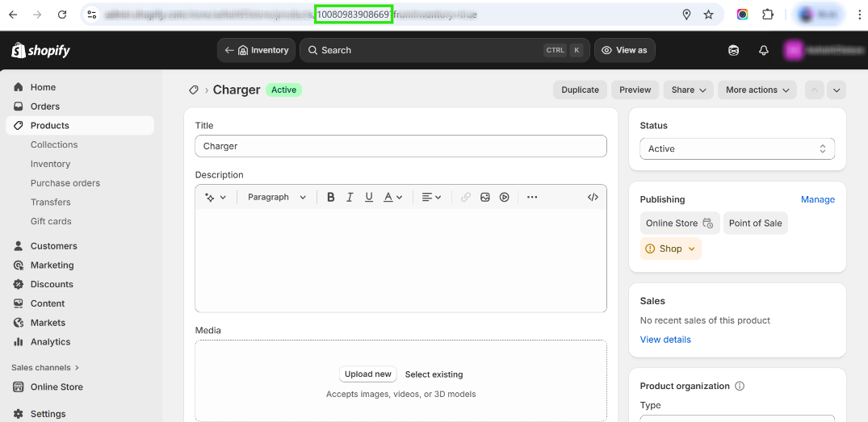Click the location pin icon in the address bar
Image resolution: width=868 pixels, height=422 pixels.
point(686,15)
